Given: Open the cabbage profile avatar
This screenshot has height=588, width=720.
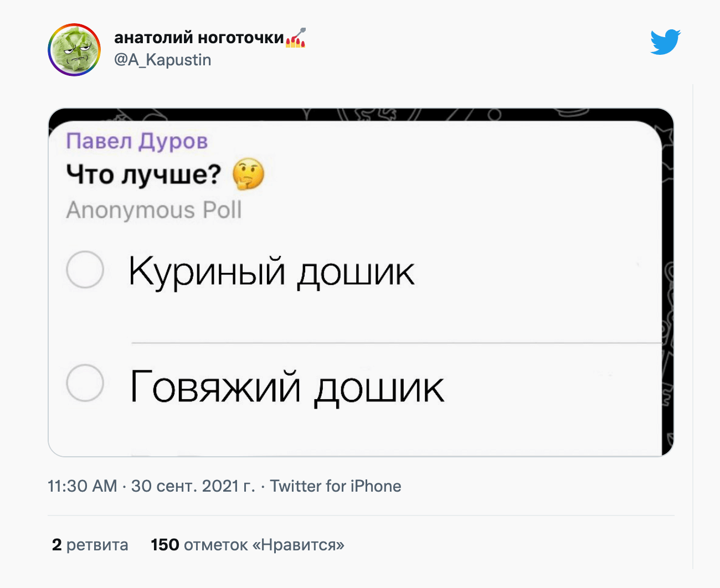Looking at the screenshot, I should coord(74,50).
